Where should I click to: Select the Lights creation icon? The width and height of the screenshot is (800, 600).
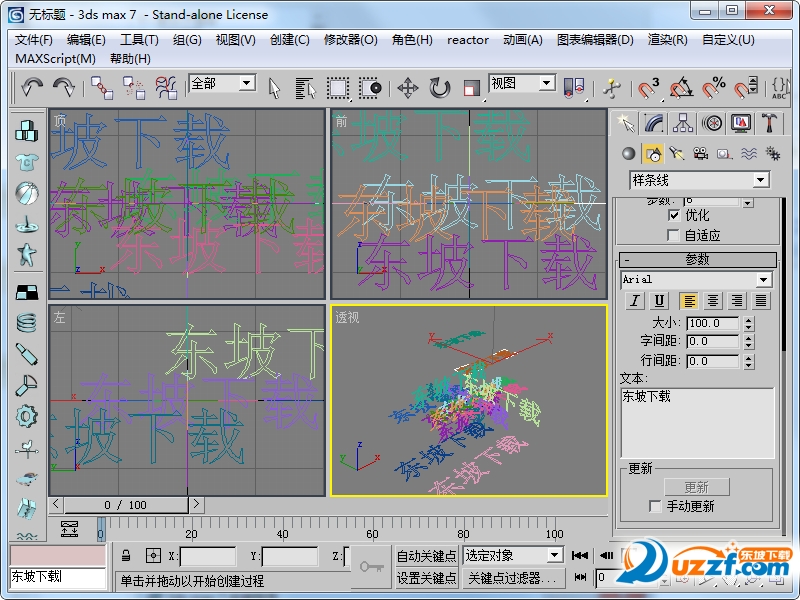tap(678, 154)
